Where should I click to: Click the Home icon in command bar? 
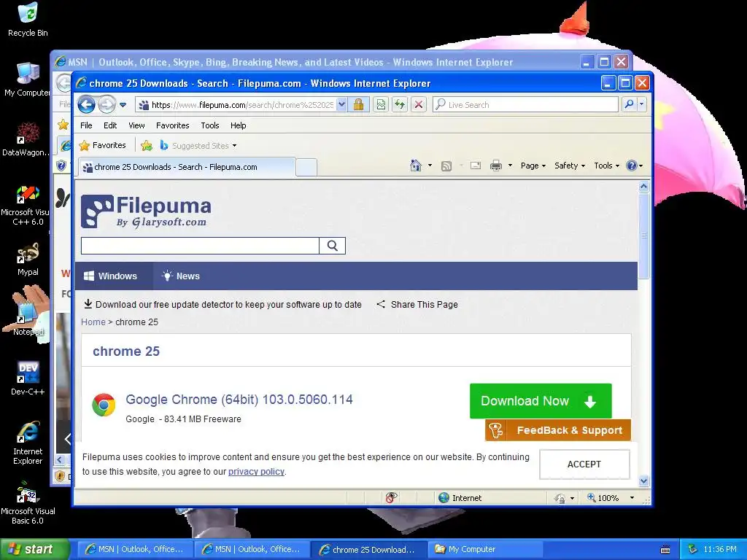(415, 166)
